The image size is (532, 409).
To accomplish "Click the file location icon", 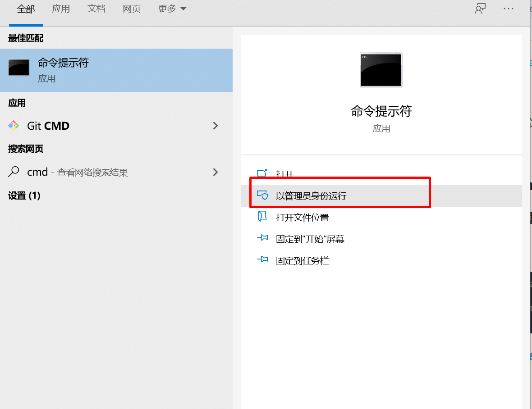I will [262, 216].
